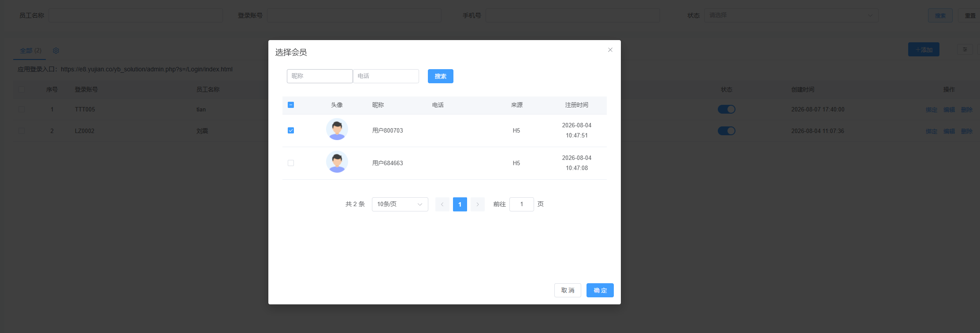Click the 手机号 input field
Image resolution: width=980 pixels, height=333 pixels.
point(573,15)
